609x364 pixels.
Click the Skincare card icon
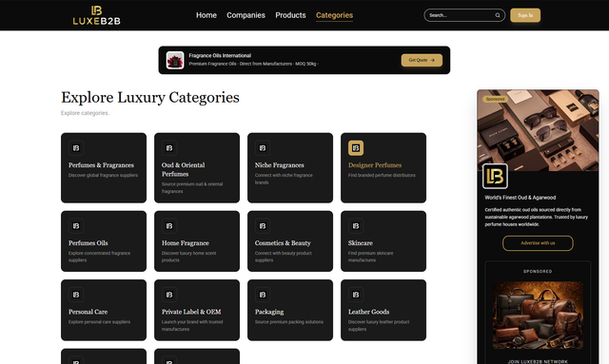356,226
